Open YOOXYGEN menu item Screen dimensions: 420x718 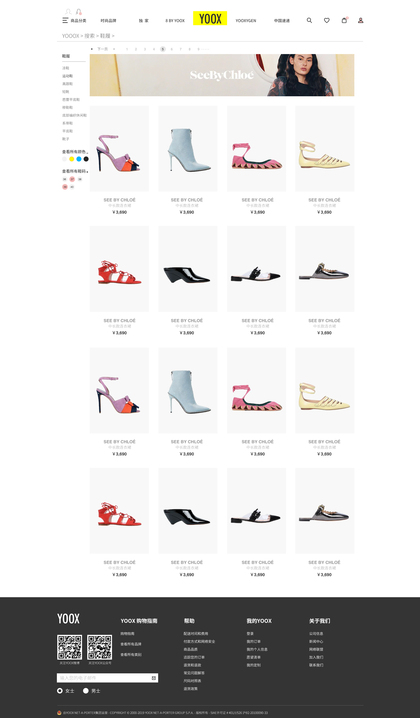coord(245,21)
